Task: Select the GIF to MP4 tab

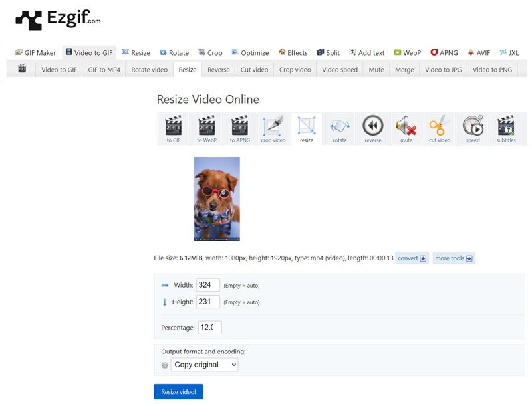Action: (104, 70)
